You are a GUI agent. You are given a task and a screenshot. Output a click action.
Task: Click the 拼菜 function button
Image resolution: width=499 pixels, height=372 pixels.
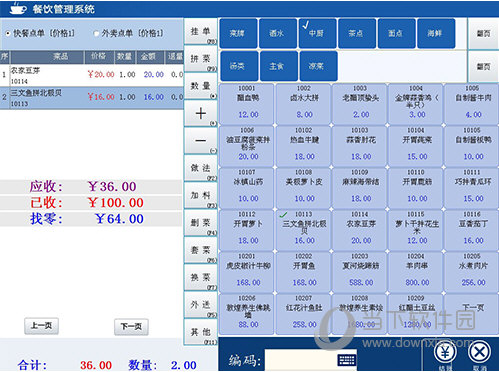point(201,59)
